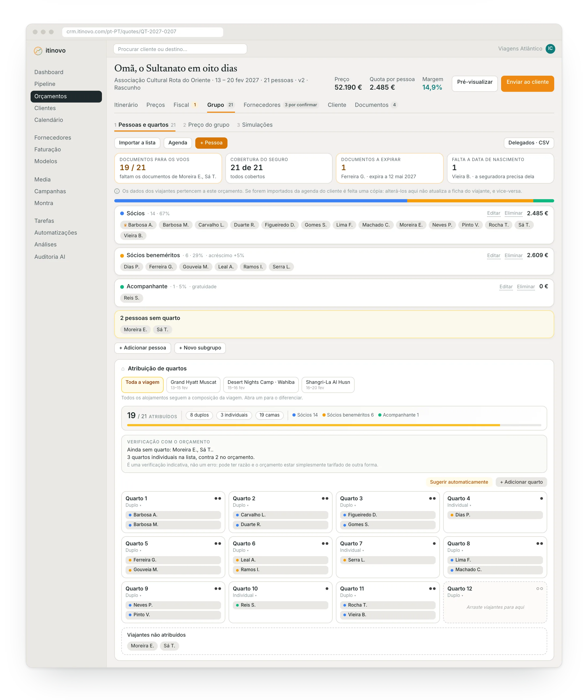Click Enviar ao cliente button
This screenshot has width=588, height=700.
(x=527, y=84)
